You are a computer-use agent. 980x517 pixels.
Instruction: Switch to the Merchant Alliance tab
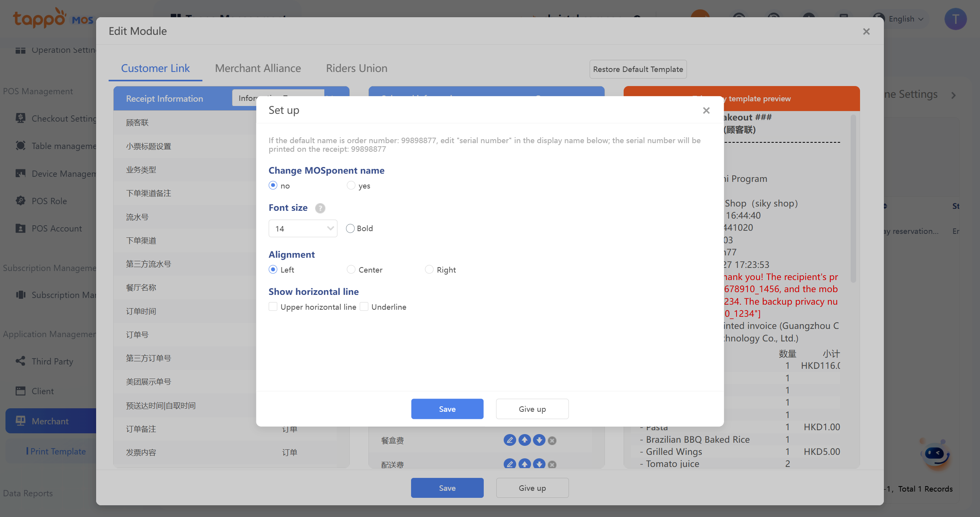pyautogui.click(x=258, y=68)
